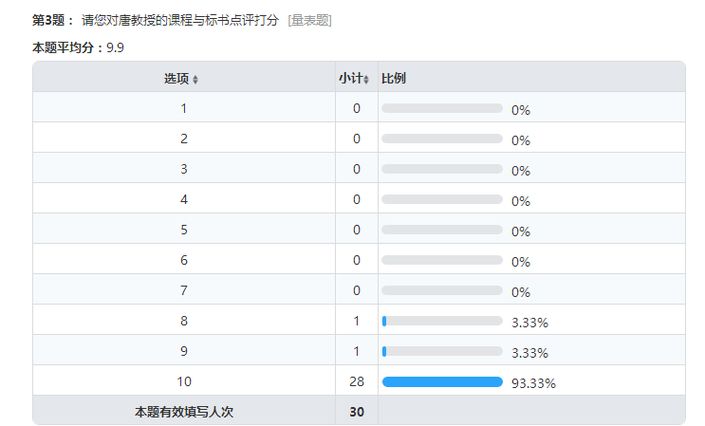Select the option 3 row label
Image resolution: width=705 pixels, height=426 pixels.
[x=184, y=169]
